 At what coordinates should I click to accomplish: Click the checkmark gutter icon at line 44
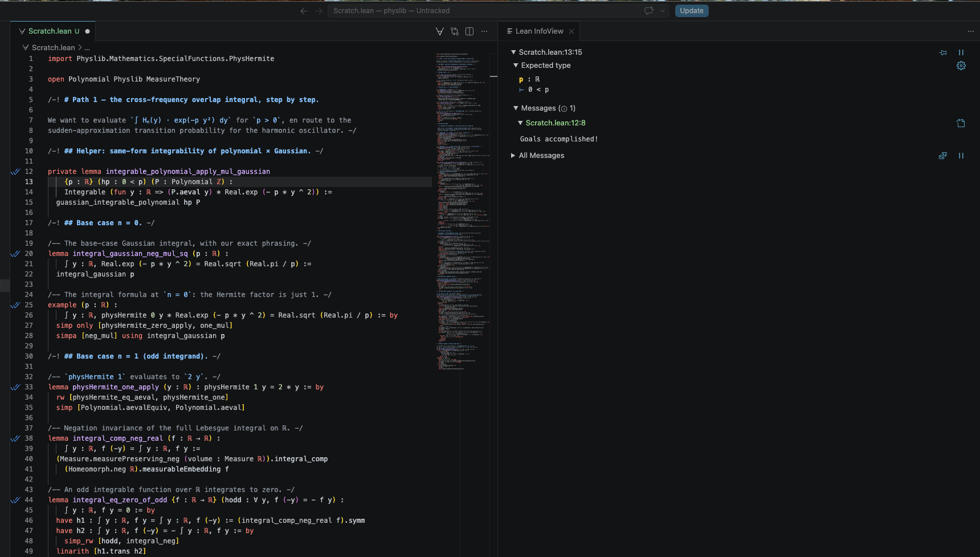15,500
